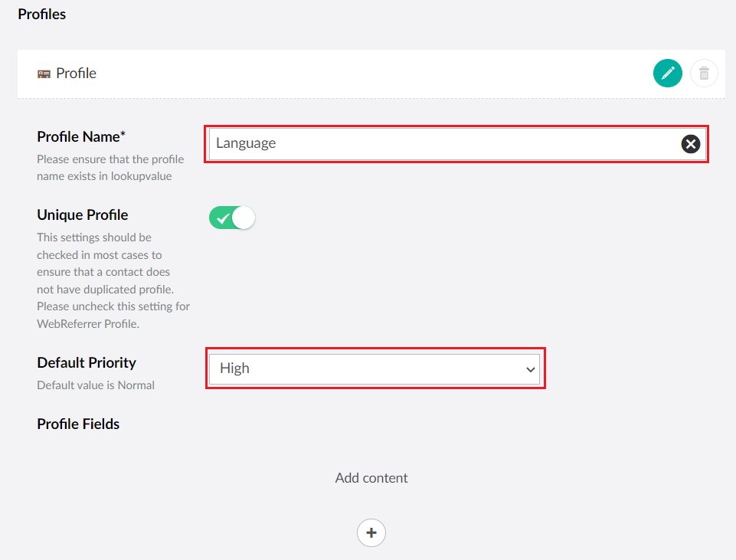
Task: Toggle the green switch next to Unique Profile
Action: coord(231,218)
